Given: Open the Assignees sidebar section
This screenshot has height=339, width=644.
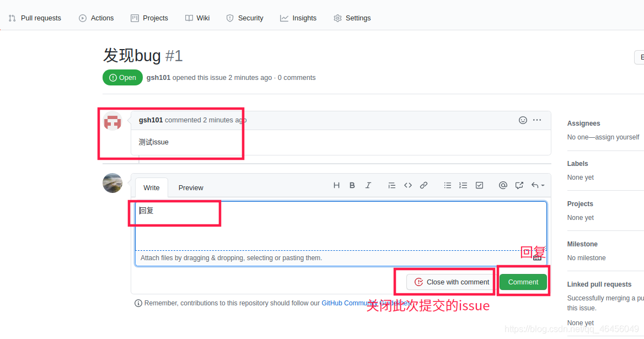Looking at the screenshot, I should tap(583, 123).
